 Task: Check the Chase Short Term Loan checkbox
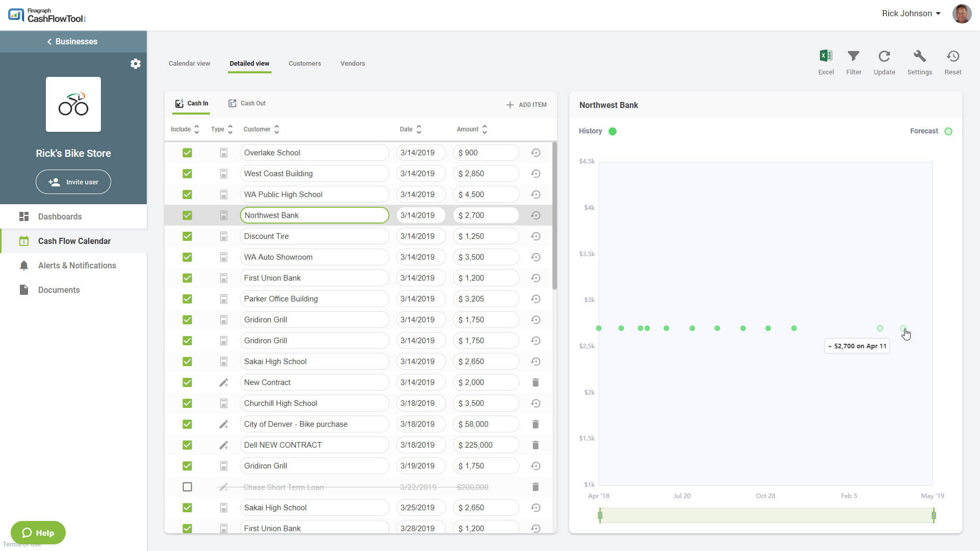tap(188, 487)
